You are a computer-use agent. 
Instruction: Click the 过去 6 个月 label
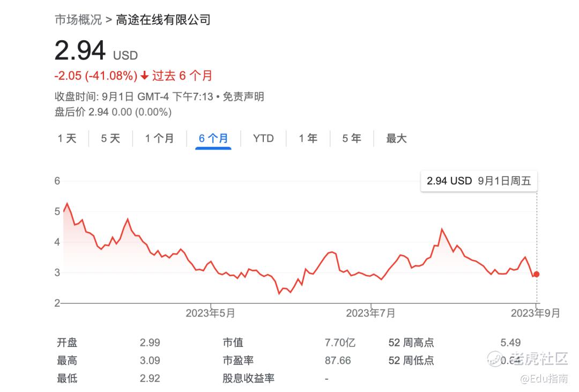coord(182,76)
